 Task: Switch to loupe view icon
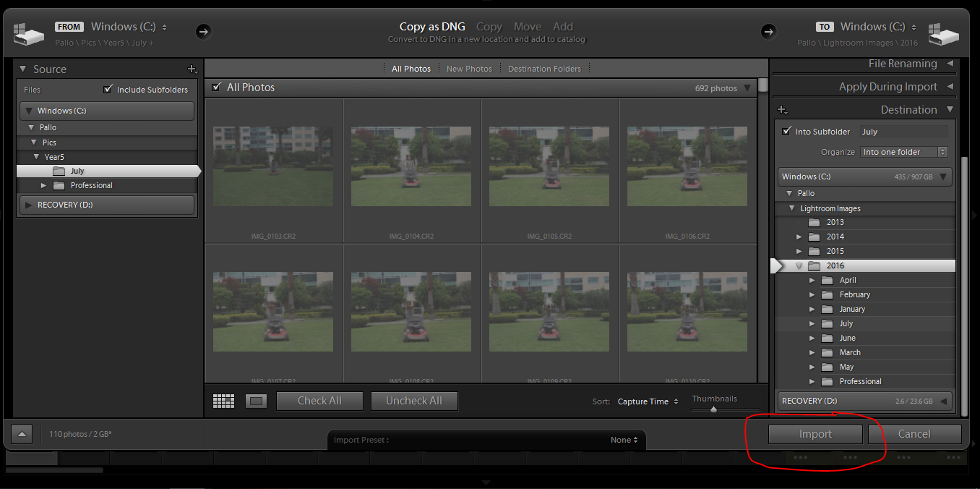(x=257, y=401)
